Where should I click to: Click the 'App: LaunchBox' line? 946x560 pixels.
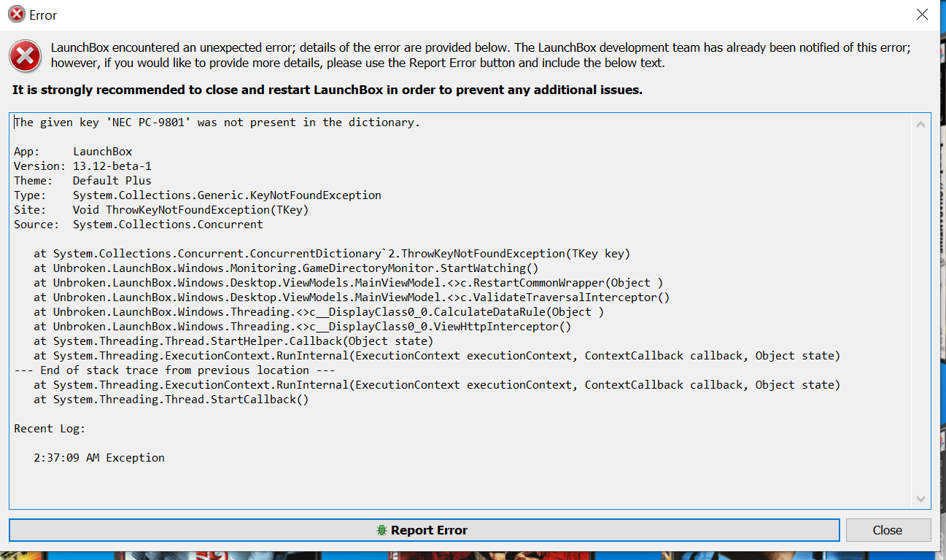click(x=73, y=152)
